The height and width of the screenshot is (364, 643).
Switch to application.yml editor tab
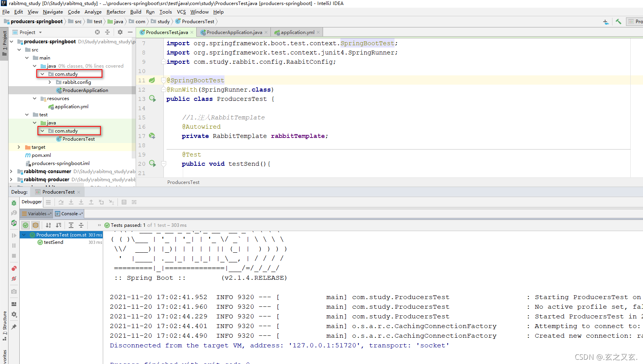click(297, 32)
